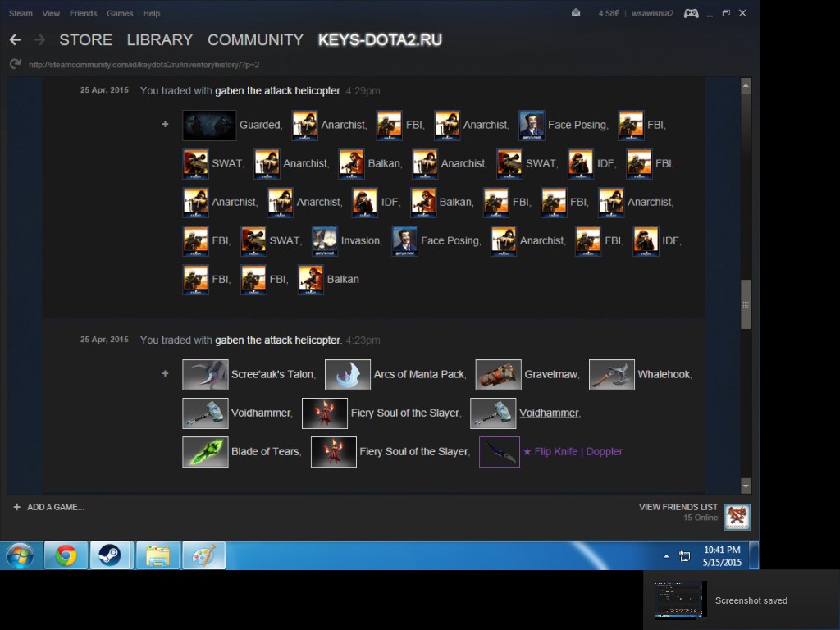Screen dimensions: 840x630
Task: Click the Flip Knife Doppler icon
Action: coord(500,452)
